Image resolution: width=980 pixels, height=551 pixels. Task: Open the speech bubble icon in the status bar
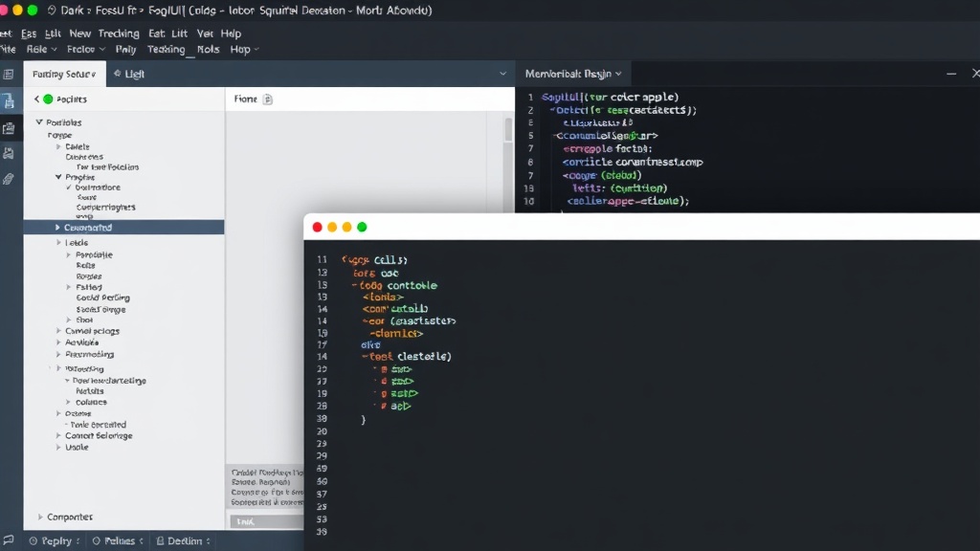(x=8, y=540)
